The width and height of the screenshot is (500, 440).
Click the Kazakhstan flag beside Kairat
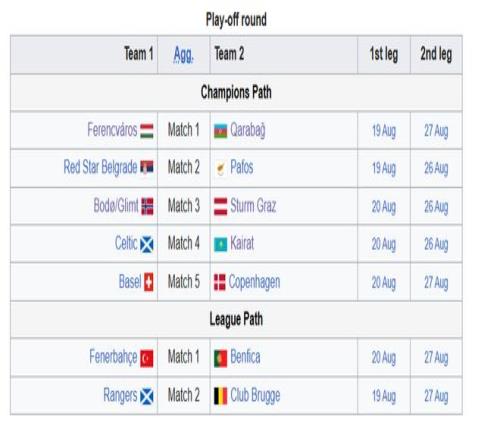pyautogui.click(x=220, y=244)
